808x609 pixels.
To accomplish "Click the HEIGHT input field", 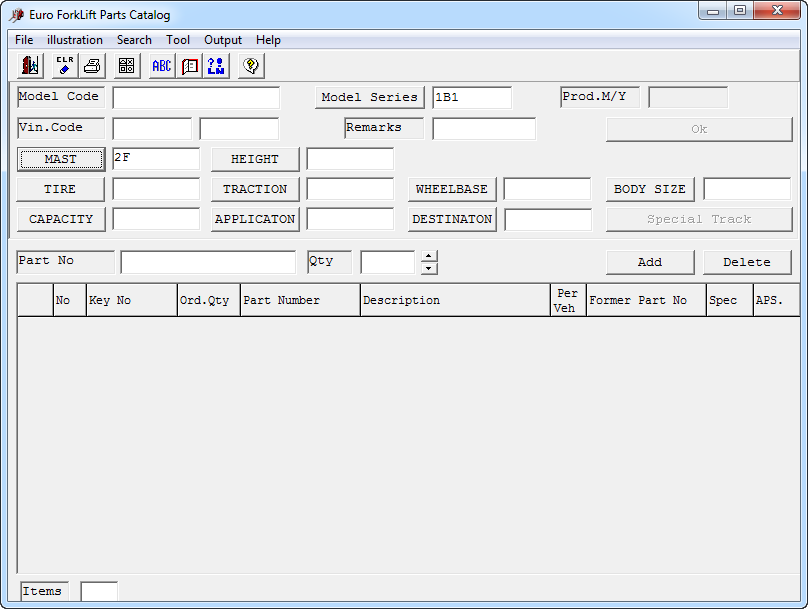I will click(350, 159).
